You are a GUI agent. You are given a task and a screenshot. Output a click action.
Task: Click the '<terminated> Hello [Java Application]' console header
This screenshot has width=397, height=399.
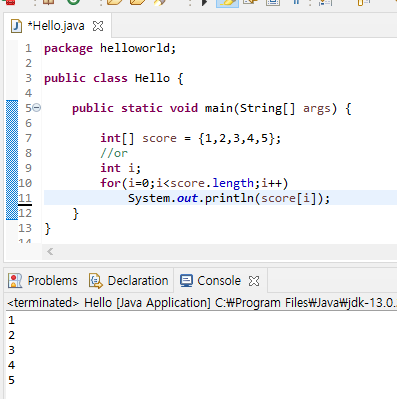[109, 303]
